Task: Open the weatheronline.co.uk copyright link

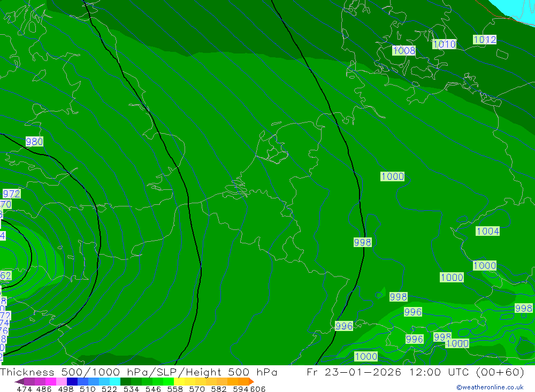Action: click(490, 387)
